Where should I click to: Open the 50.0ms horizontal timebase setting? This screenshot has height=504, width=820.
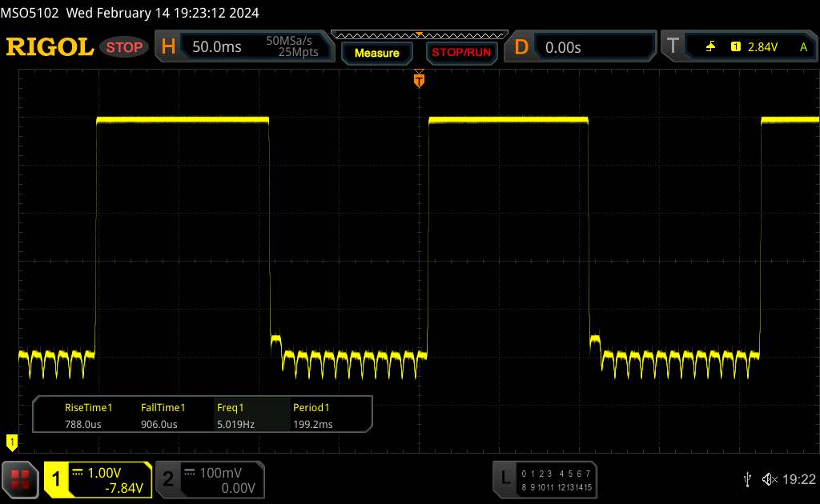[x=217, y=47]
